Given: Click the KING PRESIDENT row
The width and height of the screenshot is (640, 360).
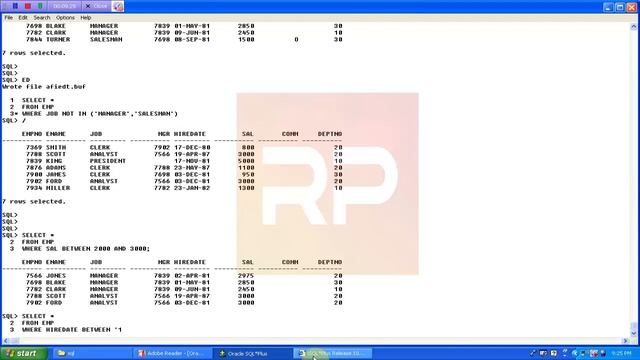Looking at the screenshot, I should (x=184, y=161).
